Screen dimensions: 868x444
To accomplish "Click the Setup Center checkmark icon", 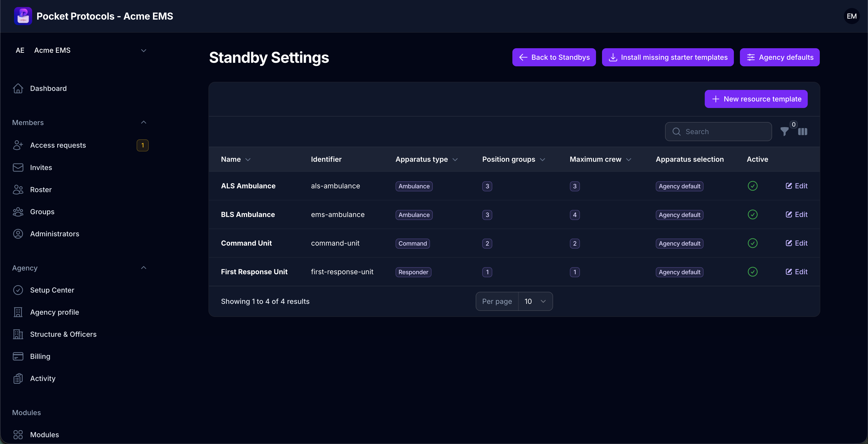I will click(18, 290).
